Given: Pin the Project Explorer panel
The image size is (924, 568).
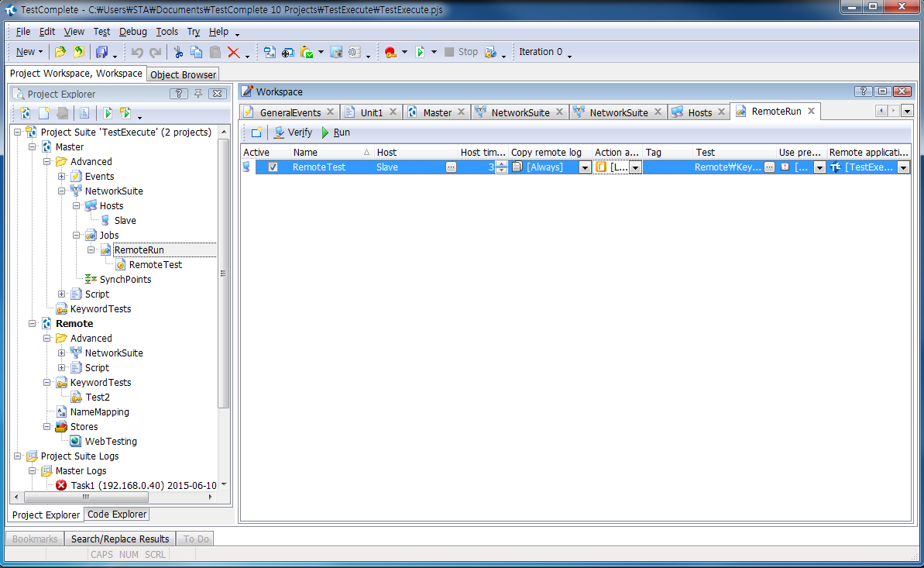Looking at the screenshot, I should click(x=198, y=94).
